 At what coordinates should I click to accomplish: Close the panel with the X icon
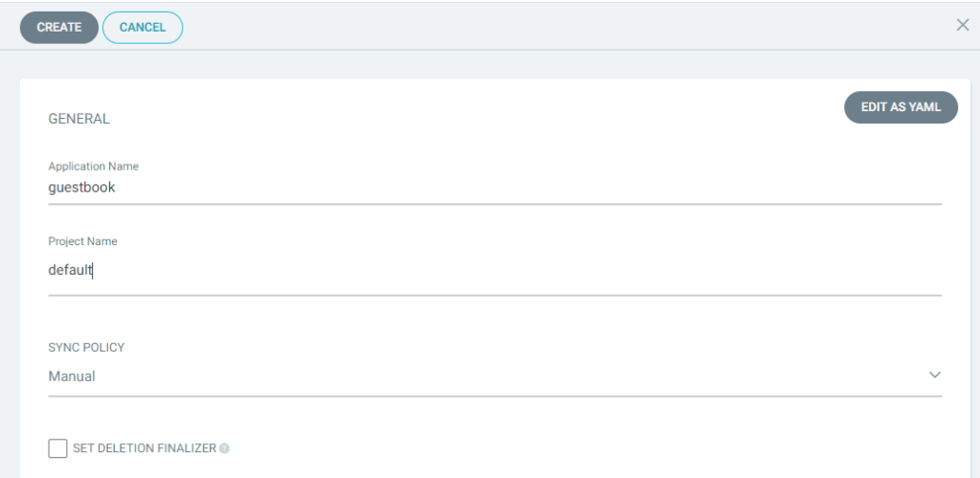tap(963, 25)
